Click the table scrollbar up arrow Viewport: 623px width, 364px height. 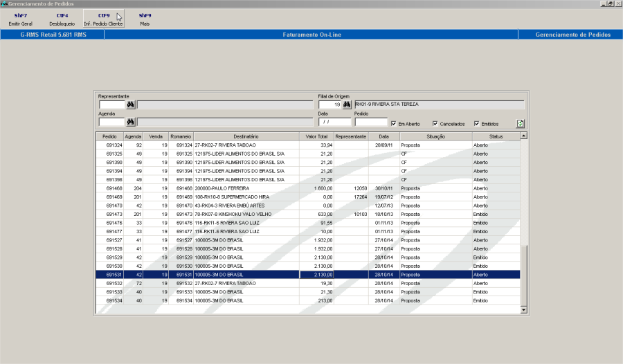(524, 136)
